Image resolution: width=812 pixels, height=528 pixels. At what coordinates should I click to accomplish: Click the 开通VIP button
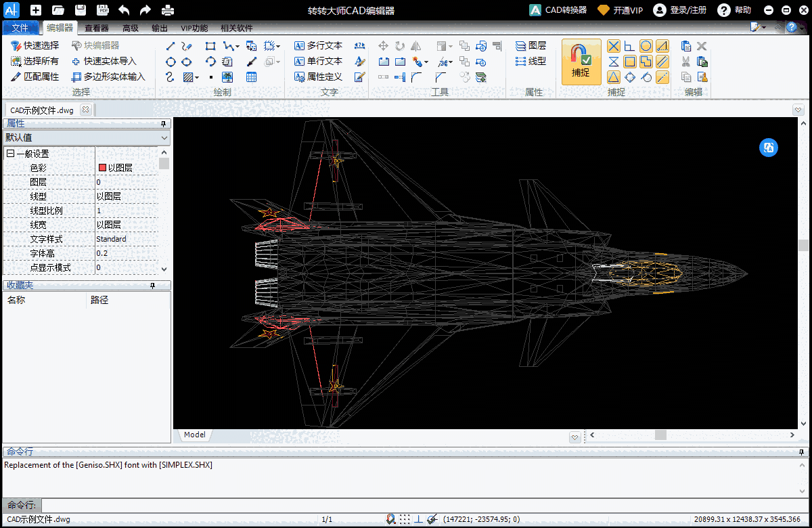click(620, 10)
